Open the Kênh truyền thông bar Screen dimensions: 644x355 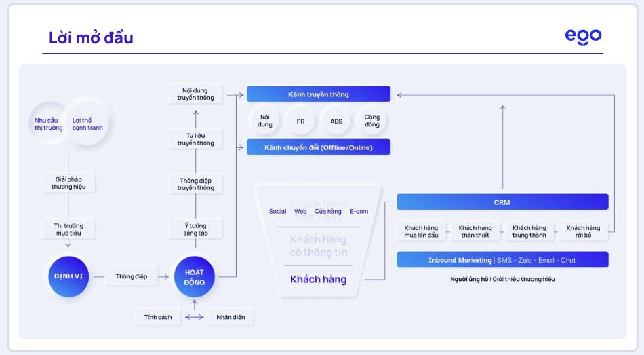(318, 94)
